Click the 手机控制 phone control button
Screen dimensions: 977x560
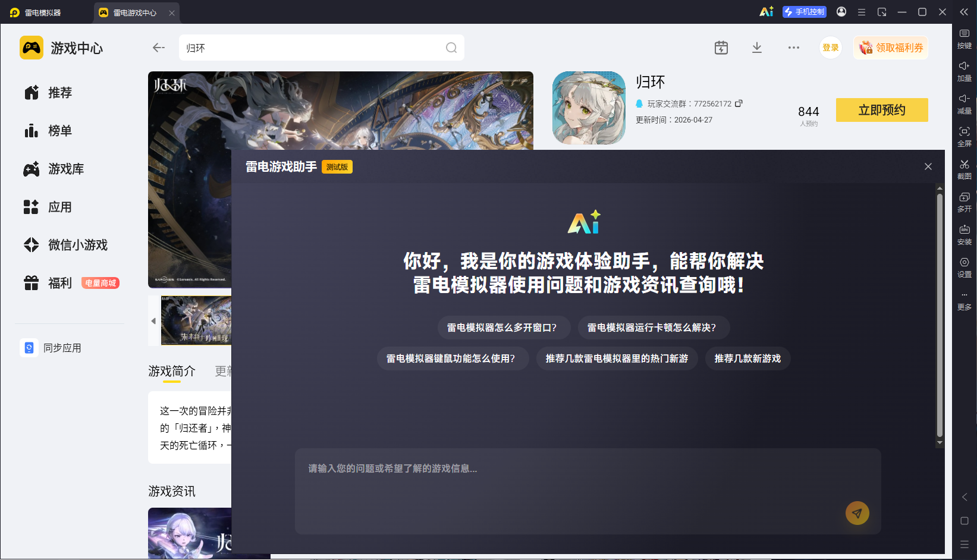coord(805,12)
